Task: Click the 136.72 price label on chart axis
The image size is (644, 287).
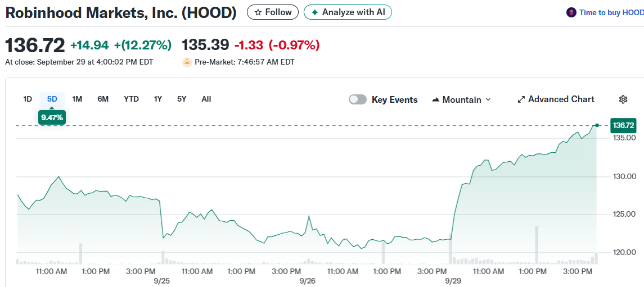Action: pyautogui.click(x=623, y=125)
